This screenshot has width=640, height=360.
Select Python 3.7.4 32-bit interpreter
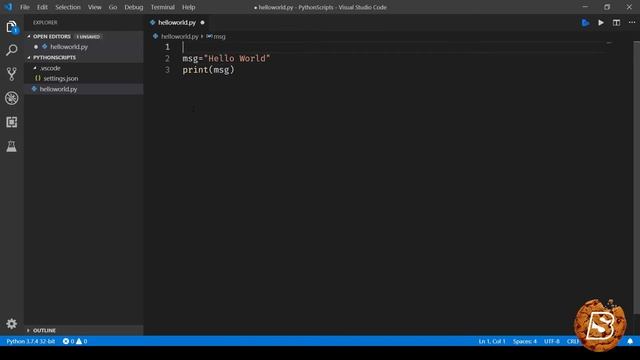(31, 341)
